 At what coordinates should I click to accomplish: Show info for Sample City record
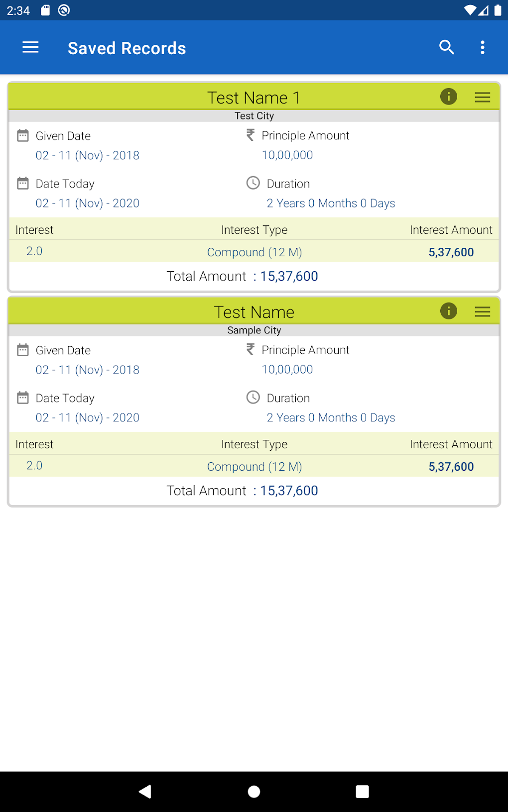click(448, 311)
